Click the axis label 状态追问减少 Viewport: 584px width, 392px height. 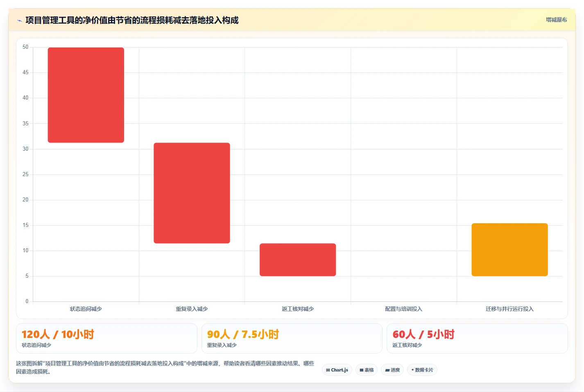click(x=86, y=309)
